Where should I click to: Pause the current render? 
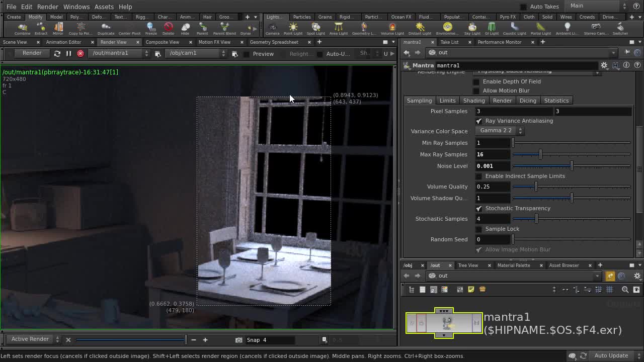click(68, 53)
